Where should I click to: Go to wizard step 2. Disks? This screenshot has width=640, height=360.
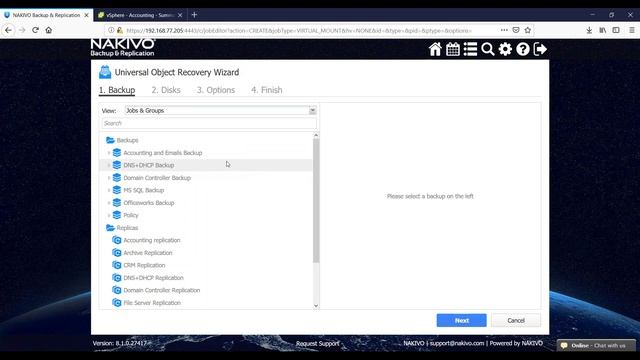pyautogui.click(x=166, y=90)
